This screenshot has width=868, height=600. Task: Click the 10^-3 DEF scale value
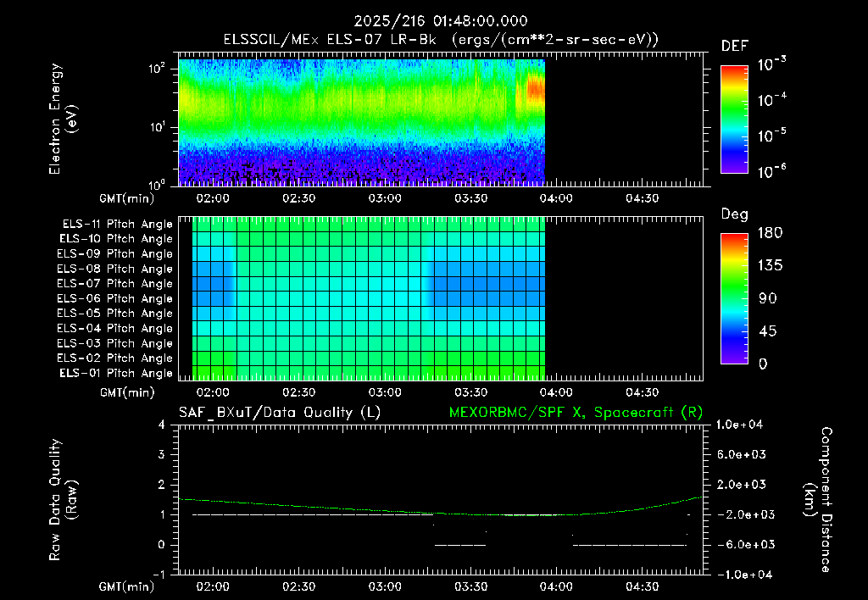tap(772, 64)
